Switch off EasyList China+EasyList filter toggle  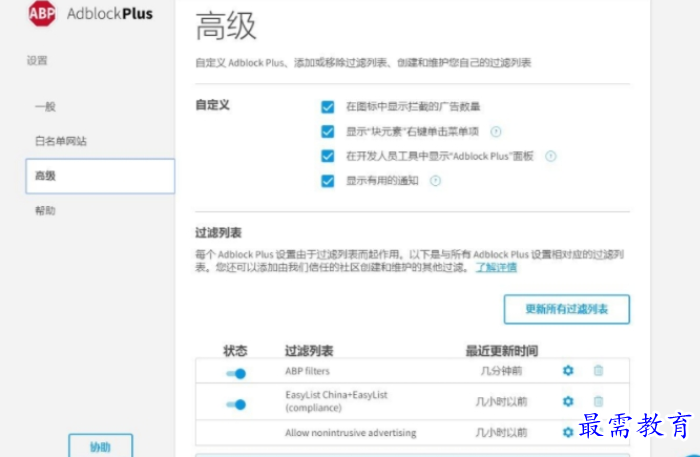click(x=237, y=404)
